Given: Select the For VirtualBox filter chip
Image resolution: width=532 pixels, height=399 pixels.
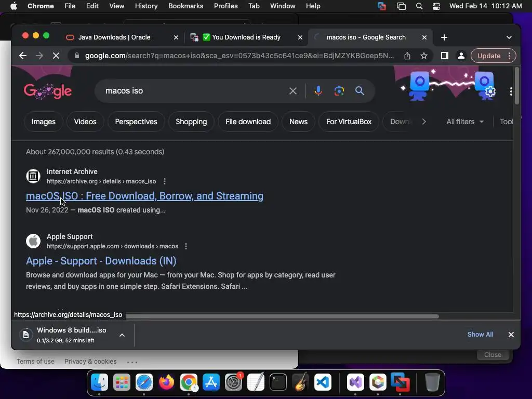Looking at the screenshot, I should tap(349, 122).
